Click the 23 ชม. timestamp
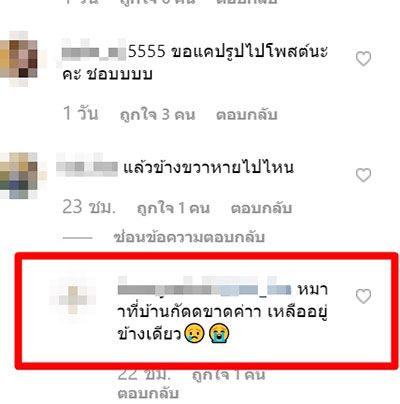 click(89, 207)
